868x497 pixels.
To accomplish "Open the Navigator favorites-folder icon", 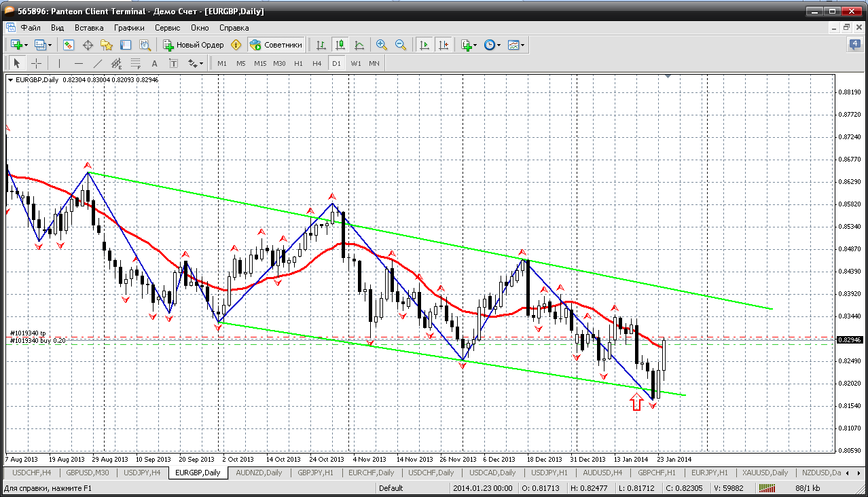I will click(107, 45).
